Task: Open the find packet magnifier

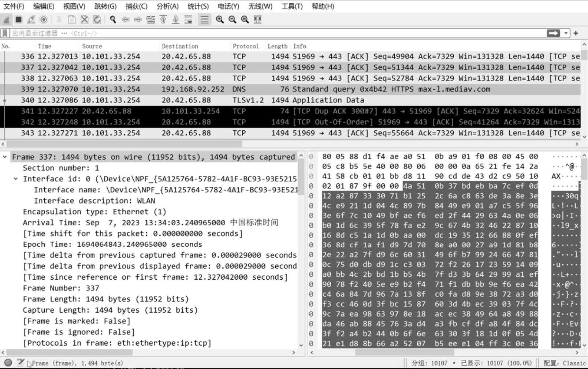Action: coord(113,20)
